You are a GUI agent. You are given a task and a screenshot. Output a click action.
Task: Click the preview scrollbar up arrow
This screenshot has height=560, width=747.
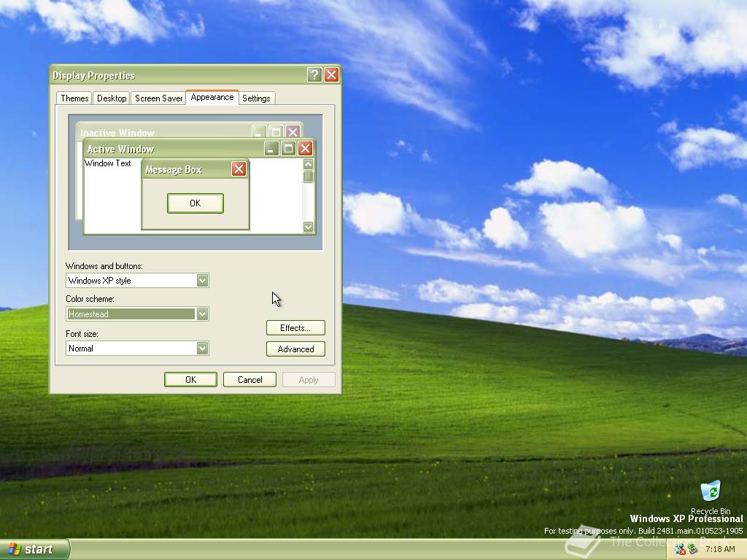coord(309,164)
